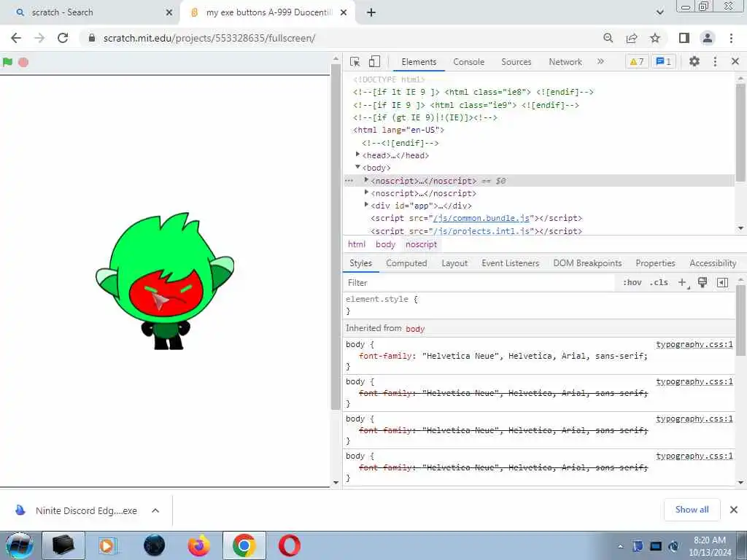
Task: Select the Elements tab
Action: pos(419,62)
